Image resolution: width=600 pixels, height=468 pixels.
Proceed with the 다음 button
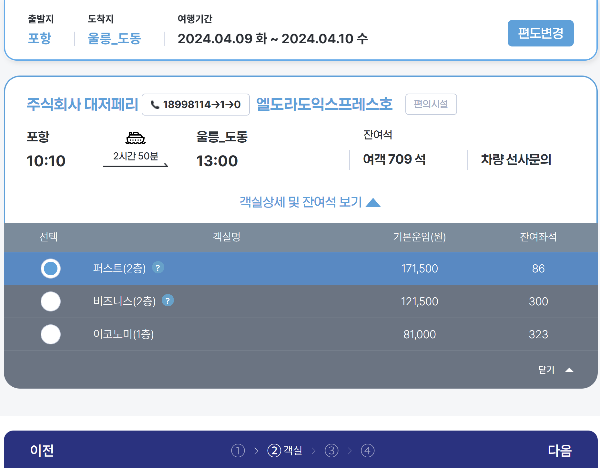(560, 450)
